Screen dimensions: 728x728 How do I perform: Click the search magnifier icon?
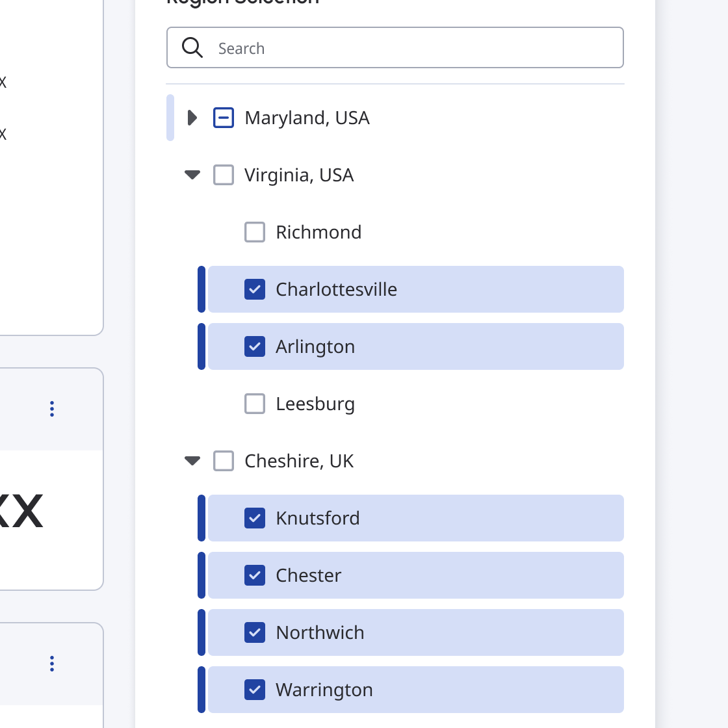192,48
